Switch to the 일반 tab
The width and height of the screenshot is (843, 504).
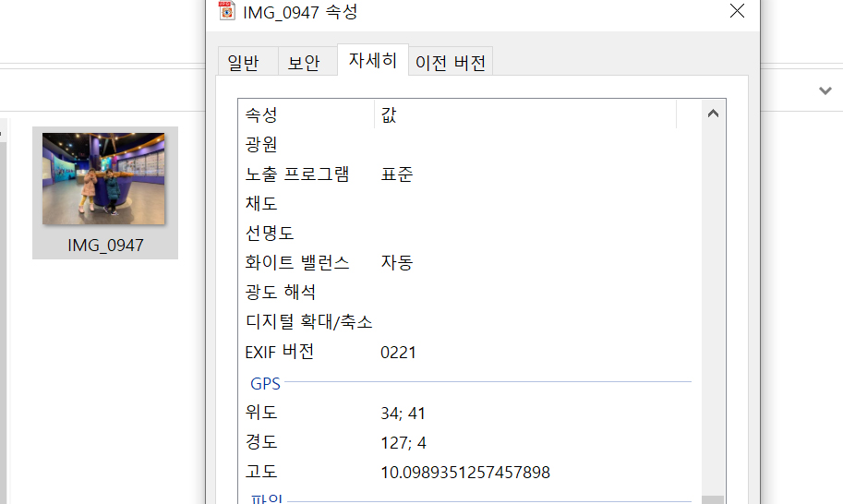[x=247, y=62]
